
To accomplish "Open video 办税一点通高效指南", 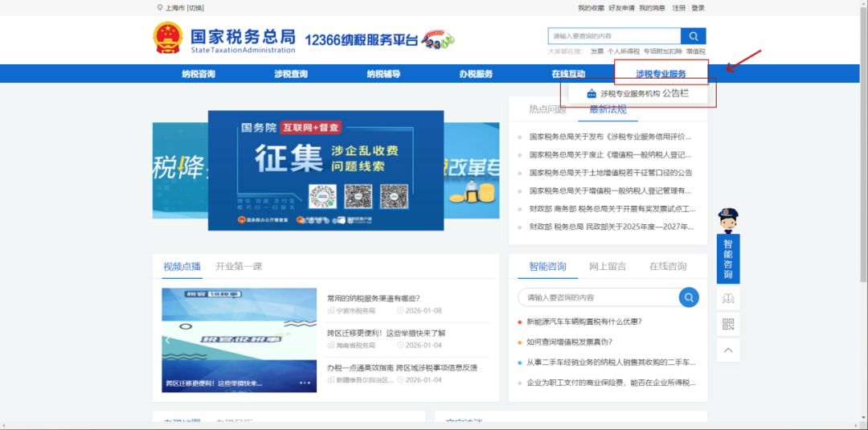I will click(x=402, y=367).
